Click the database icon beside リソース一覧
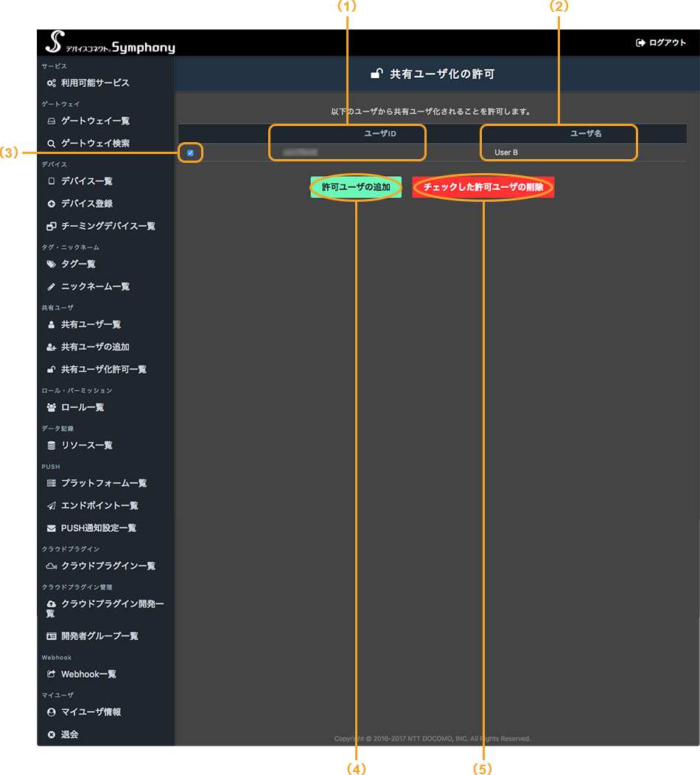Image resolution: width=700 pixels, height=775 pixels. click(51, 445)
